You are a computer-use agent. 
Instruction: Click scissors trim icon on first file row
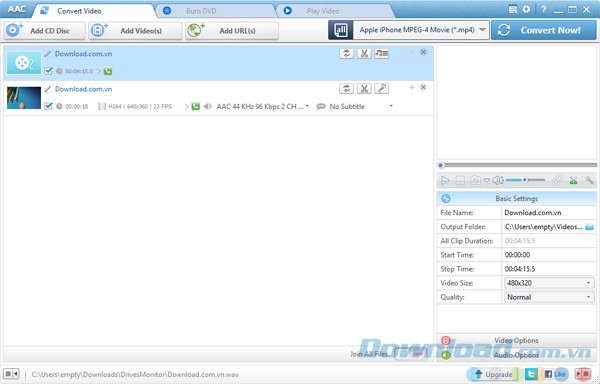tap(364, 54)
